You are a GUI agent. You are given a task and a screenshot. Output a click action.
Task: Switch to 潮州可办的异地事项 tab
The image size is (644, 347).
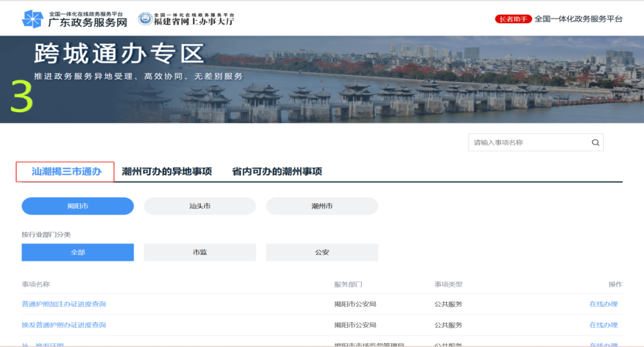coord(167,172)
